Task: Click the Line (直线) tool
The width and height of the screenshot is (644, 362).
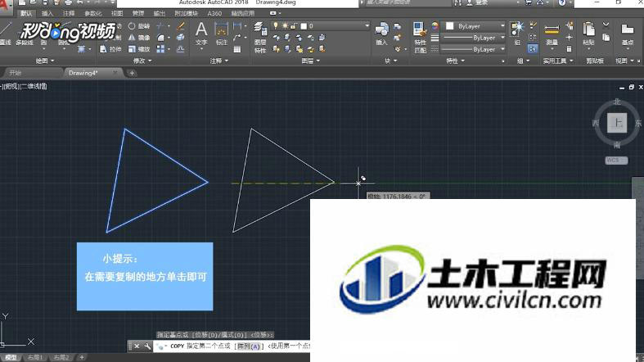Action: pyautogui.click(x=6, y=34)
